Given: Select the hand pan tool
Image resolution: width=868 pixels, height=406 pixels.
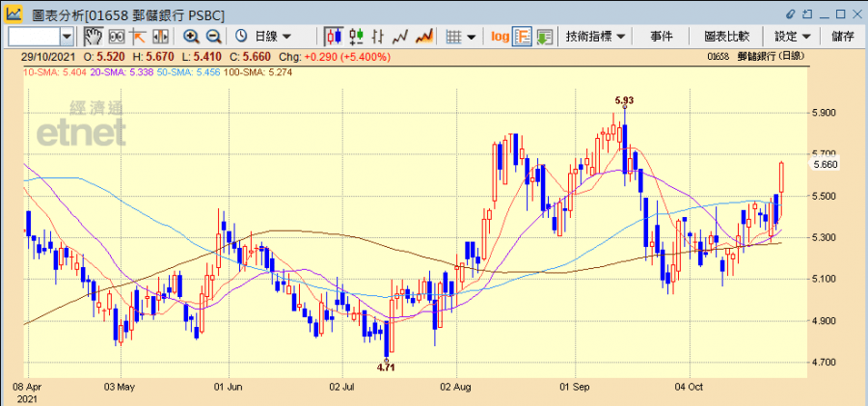Looking at the screenshot, I should tap(93, 36).
